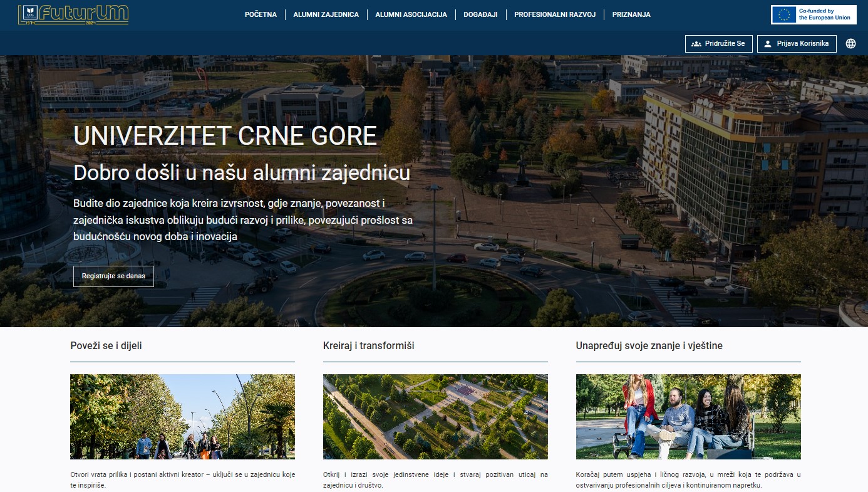Click the Registrujte se danas button

(113, 276)
